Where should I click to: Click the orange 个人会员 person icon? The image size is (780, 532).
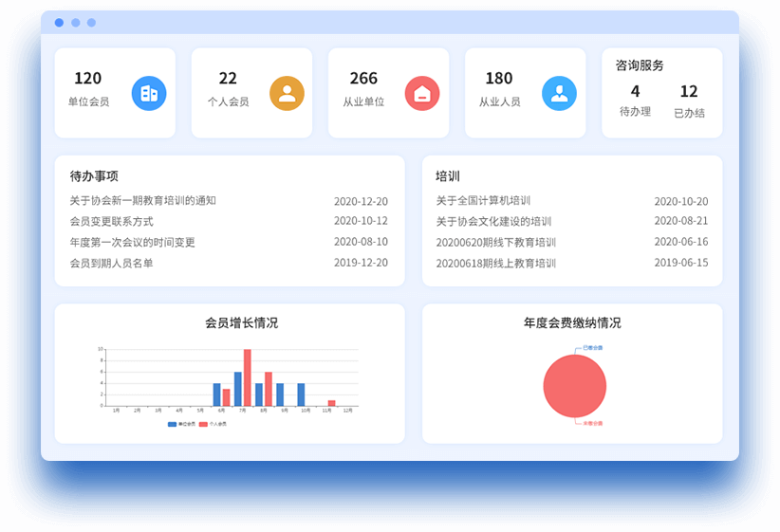click(x=287, y=93)
